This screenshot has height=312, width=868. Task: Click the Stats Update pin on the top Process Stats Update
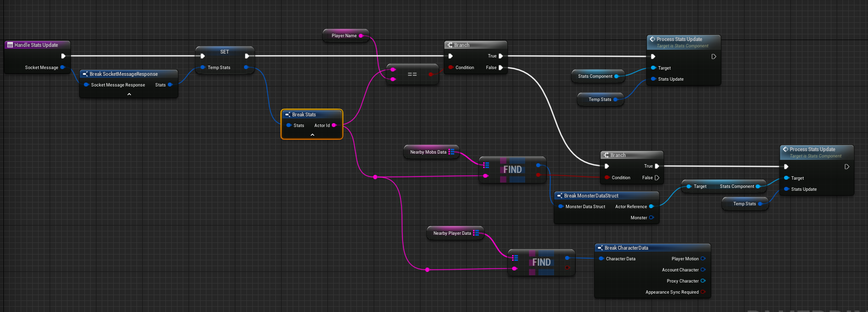(x=653, y=79)
